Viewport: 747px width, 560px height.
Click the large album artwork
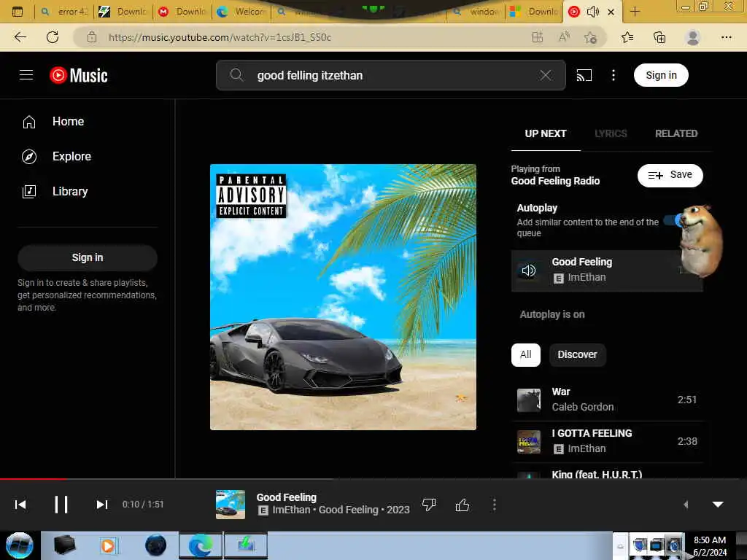[343, 297]
